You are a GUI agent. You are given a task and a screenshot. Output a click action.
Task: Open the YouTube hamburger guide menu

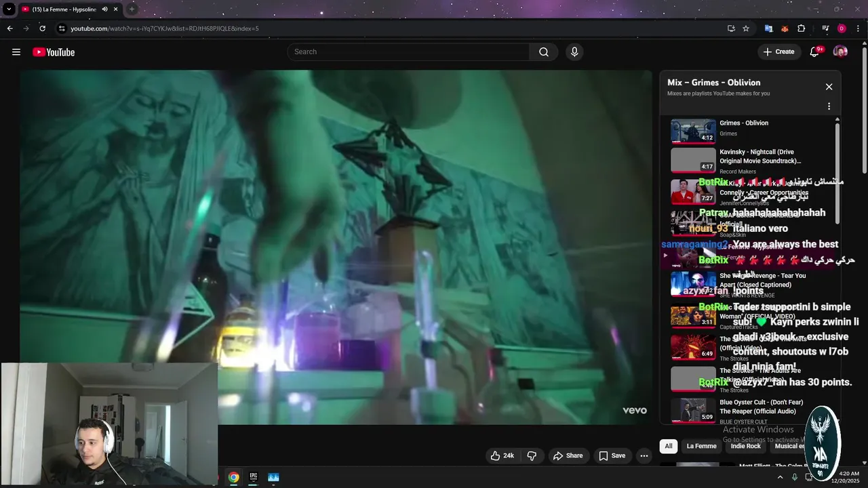click(16, 52)
